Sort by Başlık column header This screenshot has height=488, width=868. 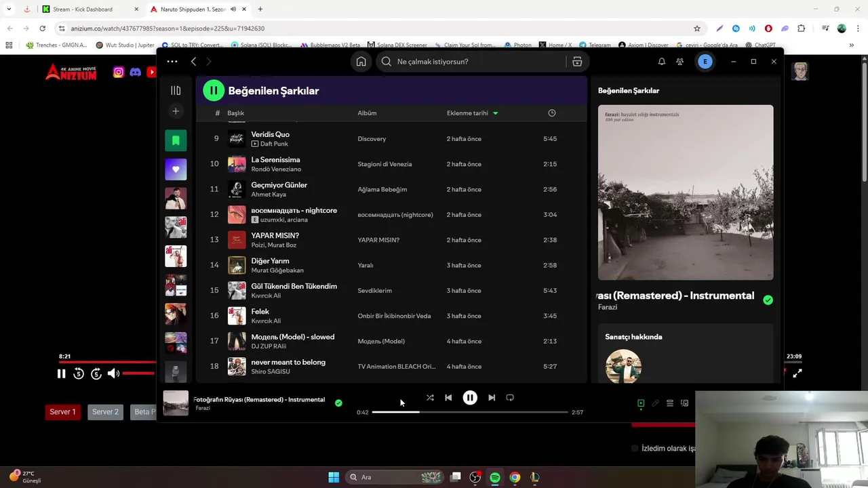235,113
